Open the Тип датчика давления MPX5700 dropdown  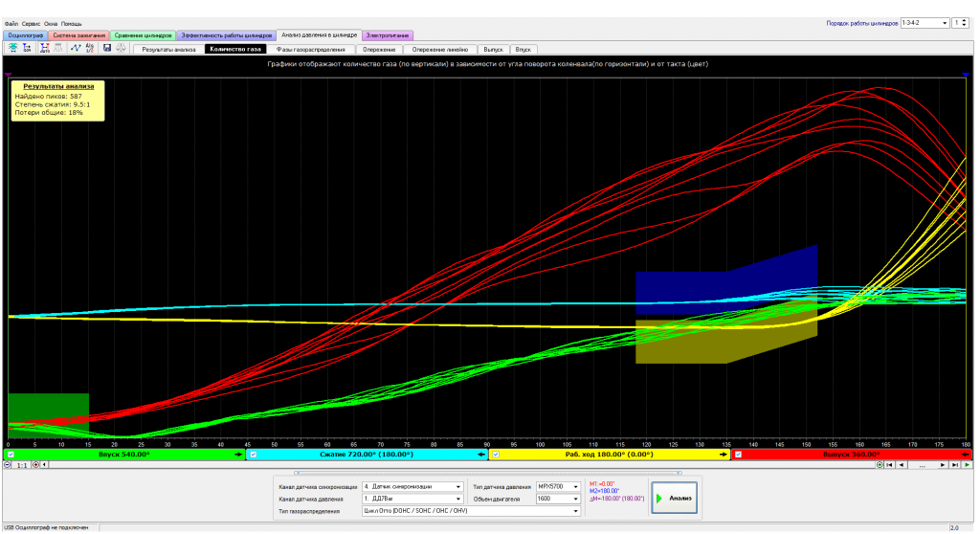click(x=558, y=486)
